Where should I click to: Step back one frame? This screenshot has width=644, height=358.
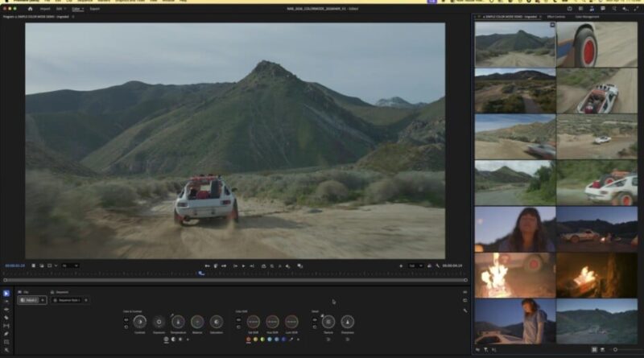coord(236,266)
